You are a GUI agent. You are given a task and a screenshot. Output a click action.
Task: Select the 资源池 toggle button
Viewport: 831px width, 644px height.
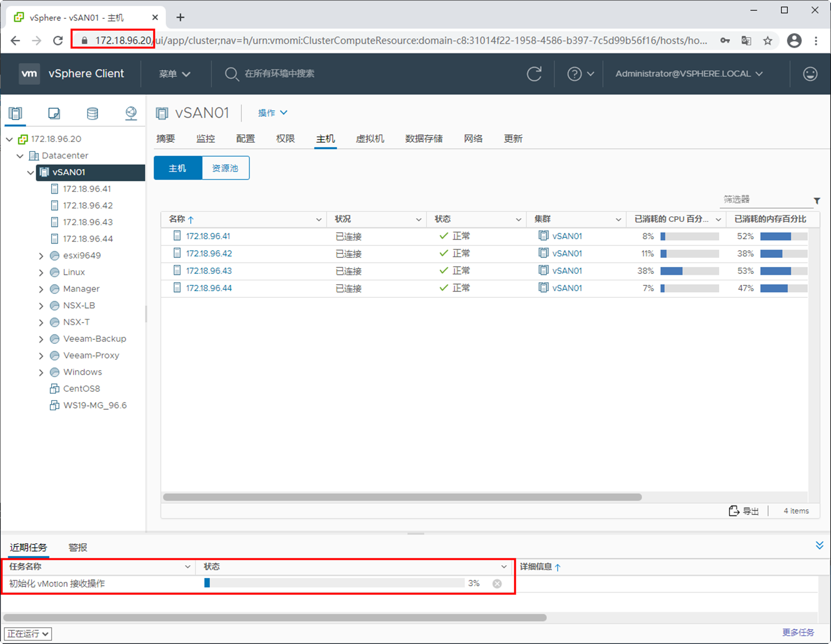click(x=225, y=168)
